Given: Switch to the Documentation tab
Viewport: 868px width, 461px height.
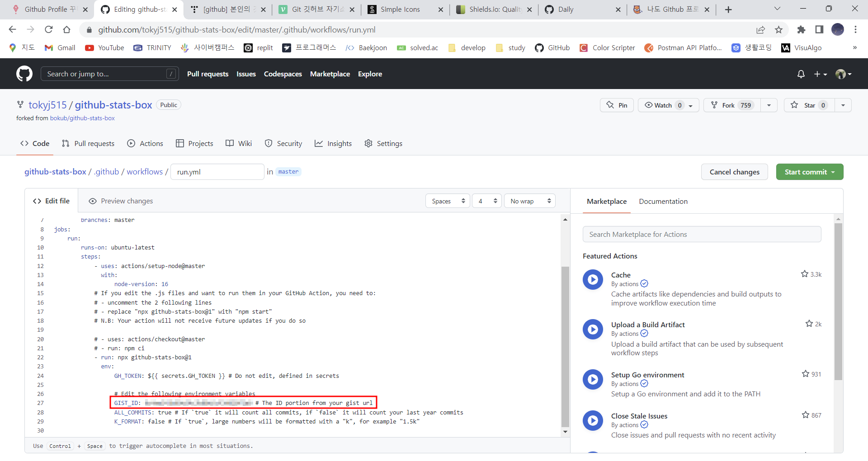Looking at the screenshot, I should [663, 201].
